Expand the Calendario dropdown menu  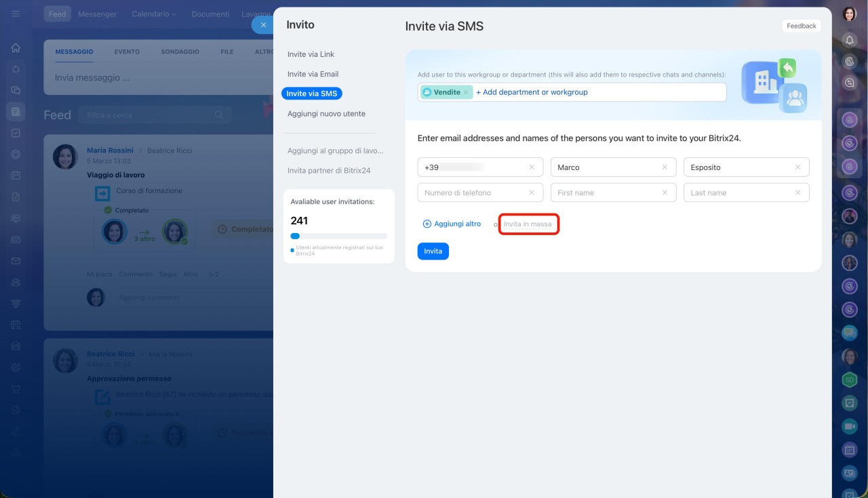pos(154,14)
